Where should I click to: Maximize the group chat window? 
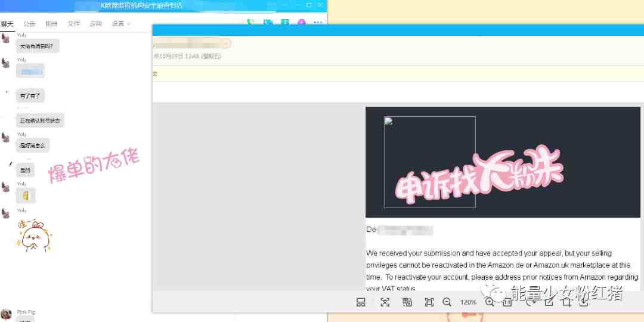coord(309,5)
